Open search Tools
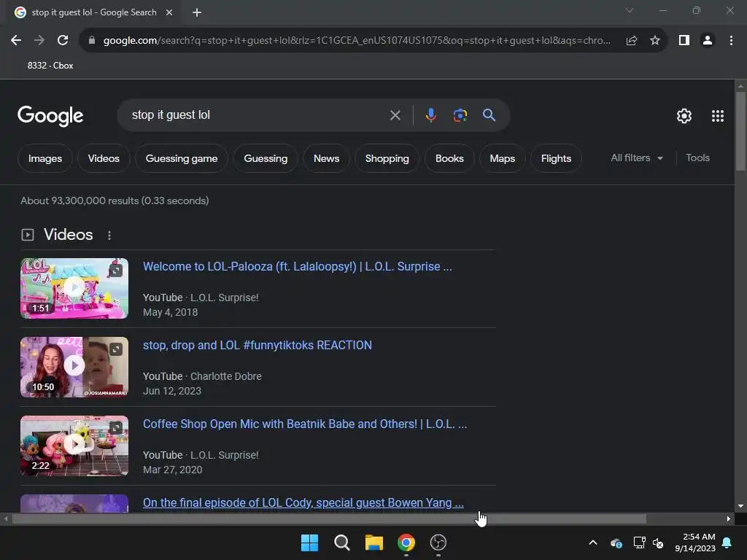747x560 pixels. click(697, 157)
